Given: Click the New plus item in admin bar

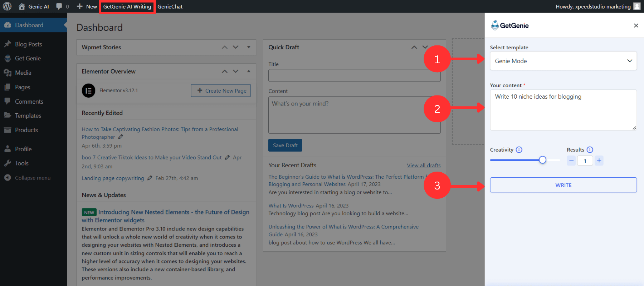Looking at the screenshot, I should coord(87,6).
